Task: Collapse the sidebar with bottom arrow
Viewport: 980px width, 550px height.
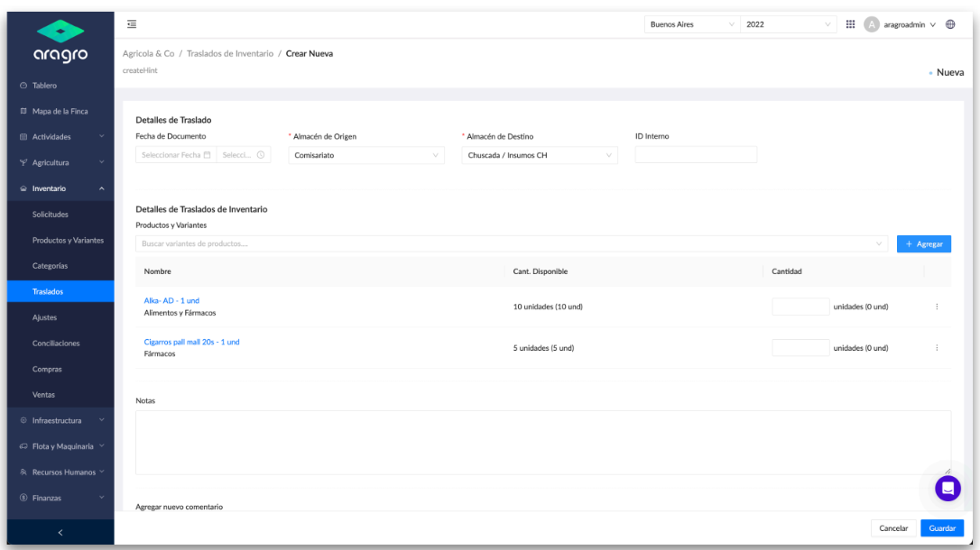Action: click(60, 533)
